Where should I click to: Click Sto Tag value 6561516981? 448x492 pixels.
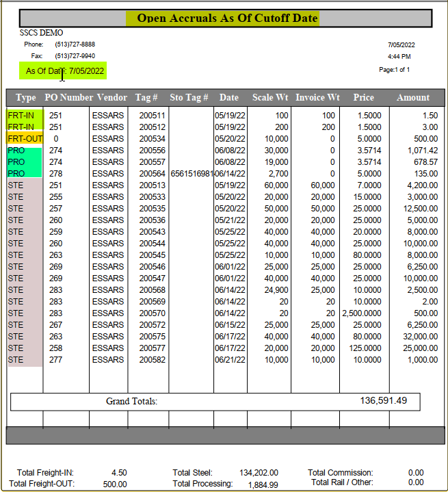pos(192,174)
